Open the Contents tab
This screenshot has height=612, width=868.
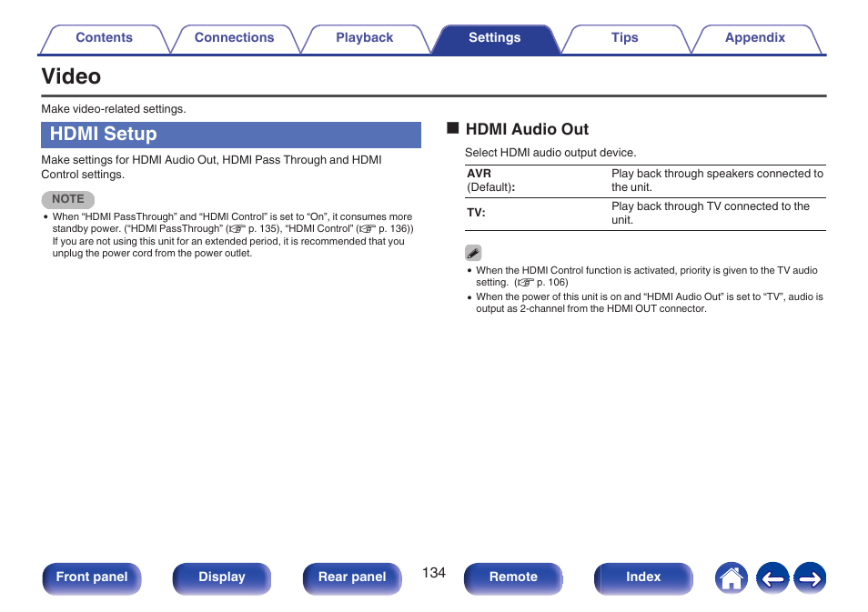pyautogui.click(x=104, y=38)
